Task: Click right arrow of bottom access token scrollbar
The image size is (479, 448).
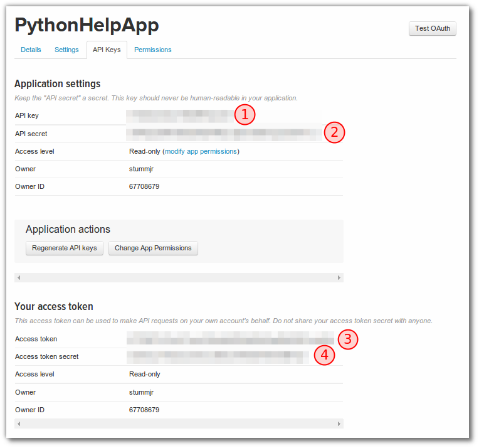Action: click(339, 424)
